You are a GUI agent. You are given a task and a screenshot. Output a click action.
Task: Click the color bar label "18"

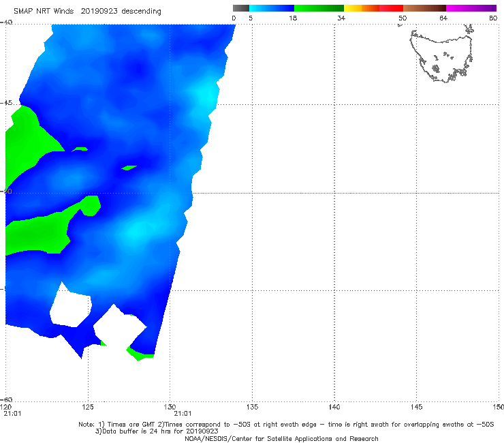(293, 18)
